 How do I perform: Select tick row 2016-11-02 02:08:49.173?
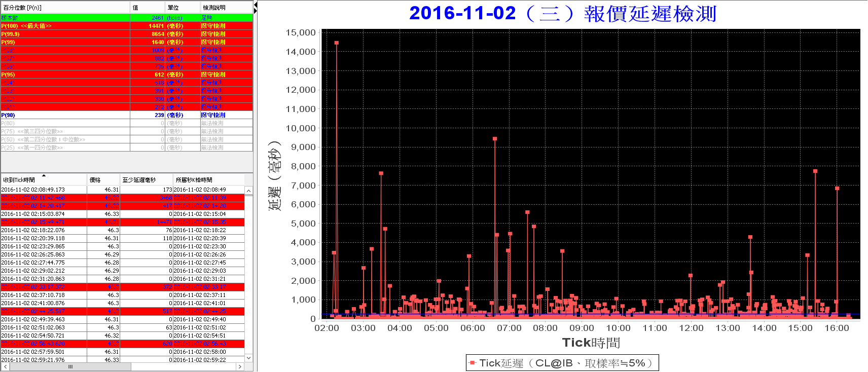(123, 190)
